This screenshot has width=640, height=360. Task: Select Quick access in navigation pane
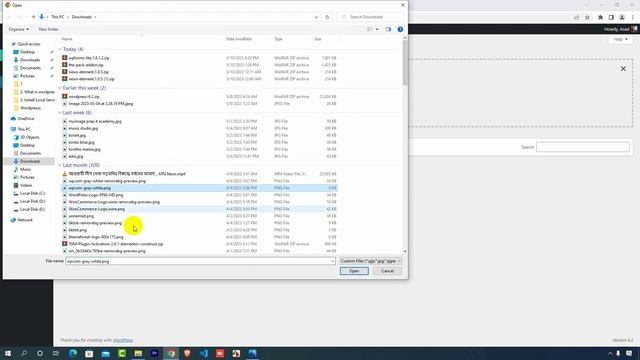click(x=29, y=44)
